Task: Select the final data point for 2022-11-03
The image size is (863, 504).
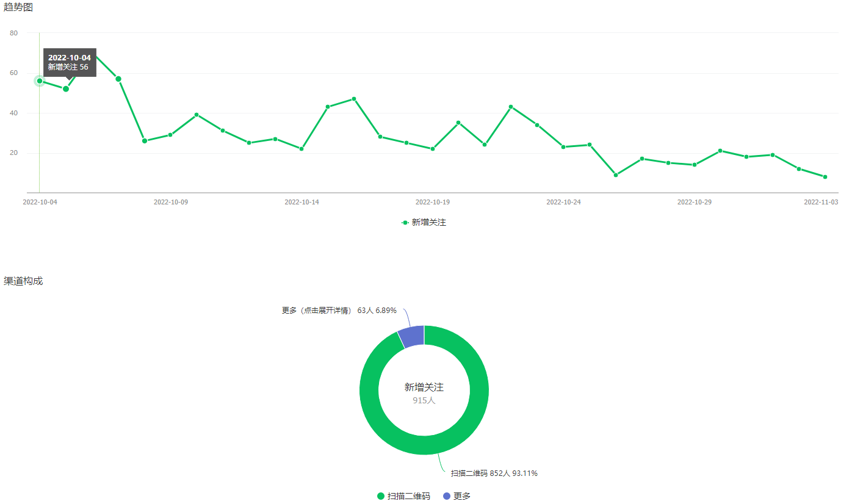Action: pyautogui.click(x=825, y=177)
